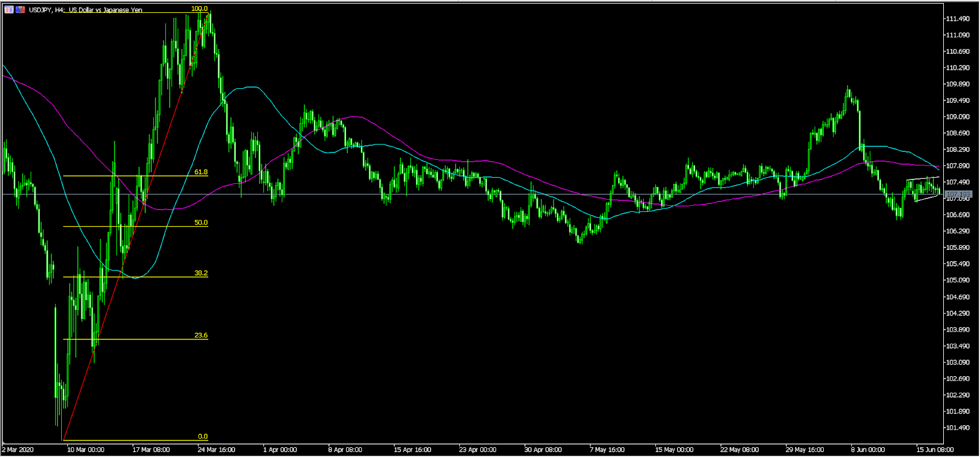Click the 17 Mar 08:00 time label
This screenshot has height=457, width=980.
point(151,450)
